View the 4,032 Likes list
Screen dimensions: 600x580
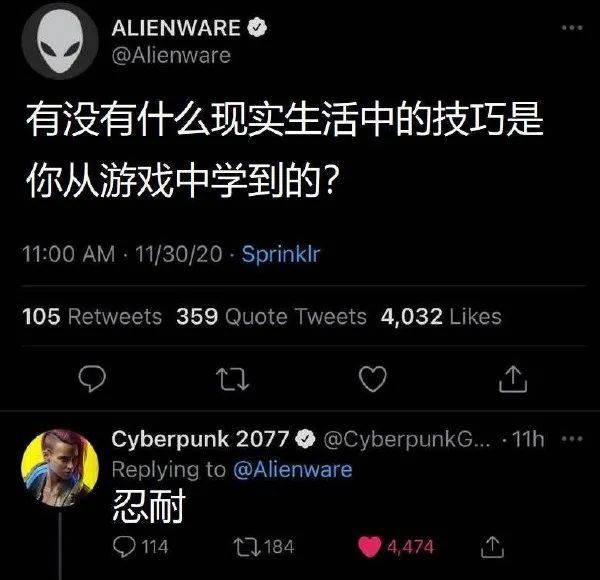tap(441, 317)
